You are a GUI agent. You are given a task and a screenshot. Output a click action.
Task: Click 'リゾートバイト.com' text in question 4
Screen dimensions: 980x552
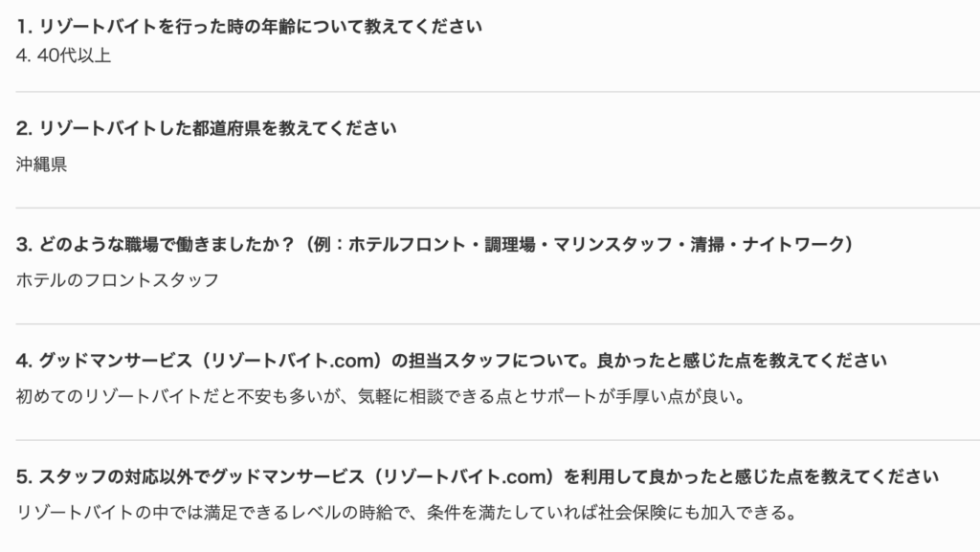pos(292,361)
